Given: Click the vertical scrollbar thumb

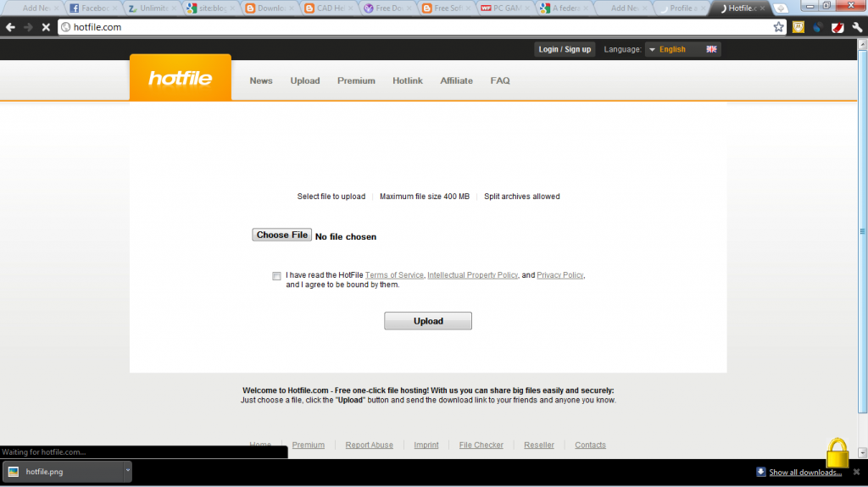Looking at the screenshot, I should click(862, 231).
